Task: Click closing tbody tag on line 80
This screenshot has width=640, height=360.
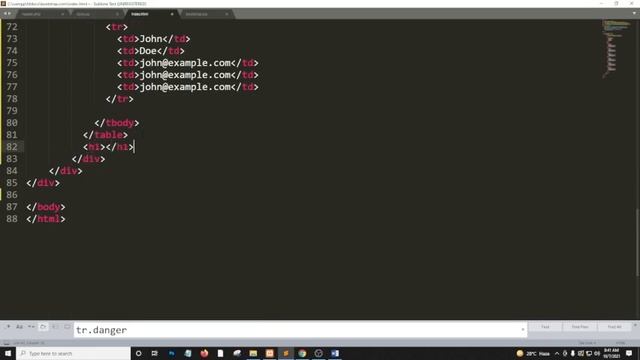Action: (117, 123)
